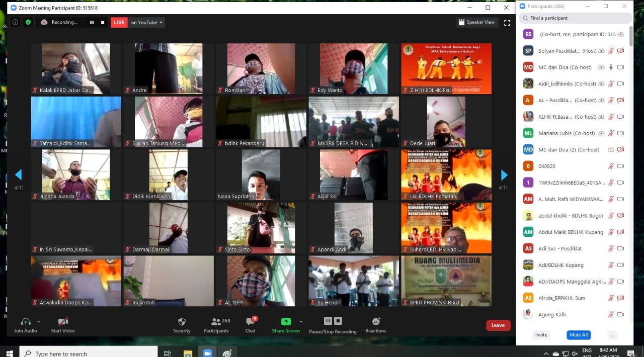Show meeting information icon
Viewport: 644px width, 357px height.
(15, 22)
